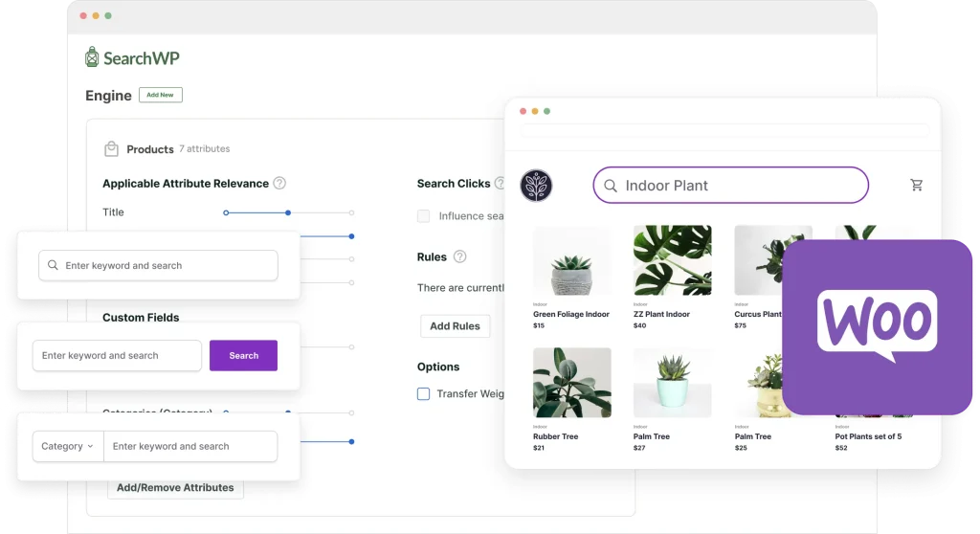980x534 pixels.
Task: Focus the keyword field next to Category
Action: [190, 446]
